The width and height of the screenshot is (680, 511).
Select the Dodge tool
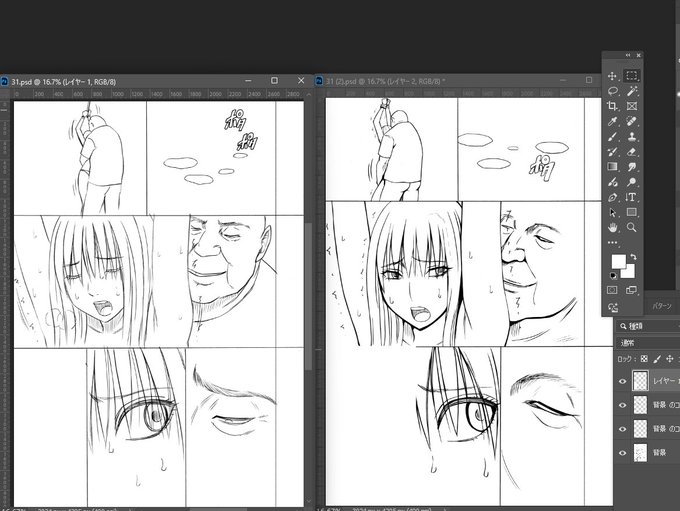point(632,182)
